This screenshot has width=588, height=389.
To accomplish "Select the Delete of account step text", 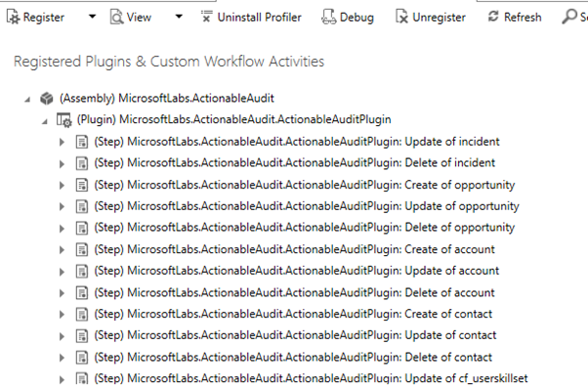I will pos(294,292).
